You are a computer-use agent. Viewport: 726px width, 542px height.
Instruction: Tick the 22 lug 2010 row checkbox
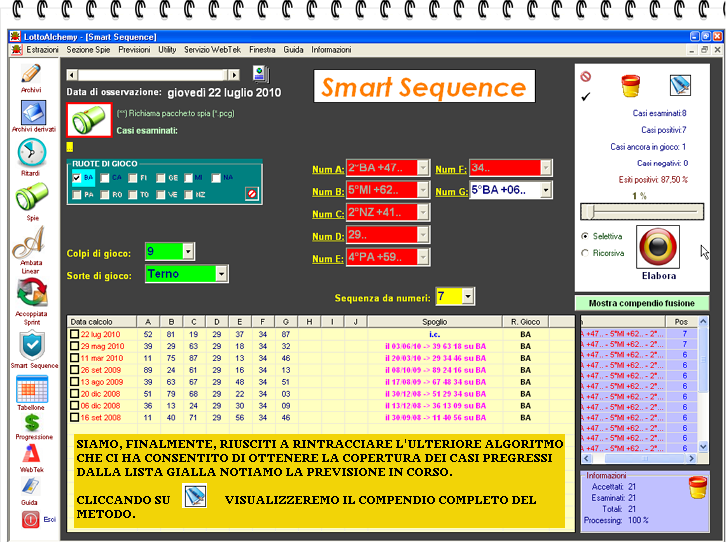point(75,334)
